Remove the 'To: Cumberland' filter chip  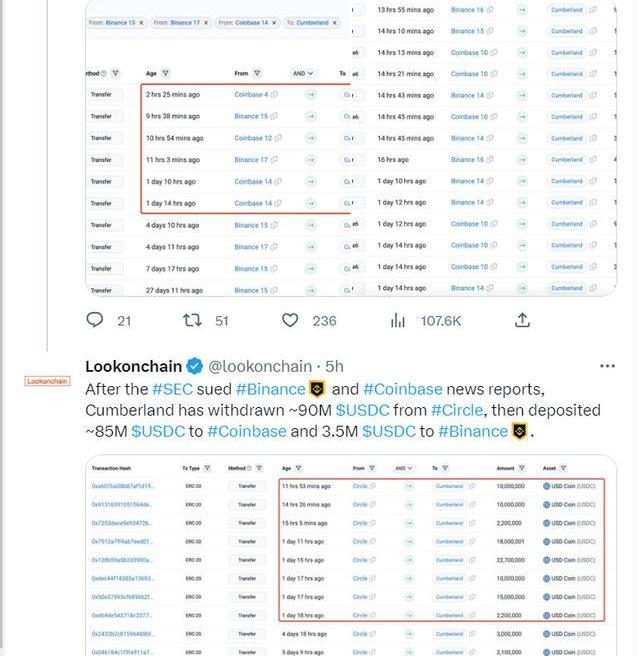pos(335,22)
